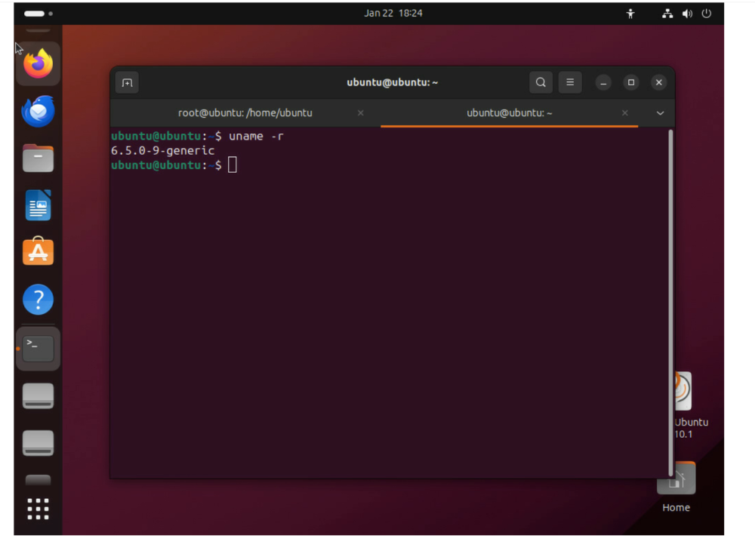Open a new terminal tab
The height and width of the screenshot is (560, 755).
(127, 83)
